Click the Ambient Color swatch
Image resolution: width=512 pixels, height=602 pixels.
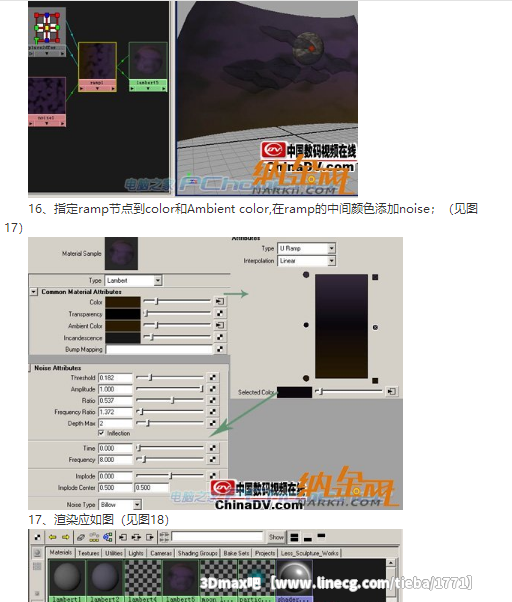[x=123, y=326]
